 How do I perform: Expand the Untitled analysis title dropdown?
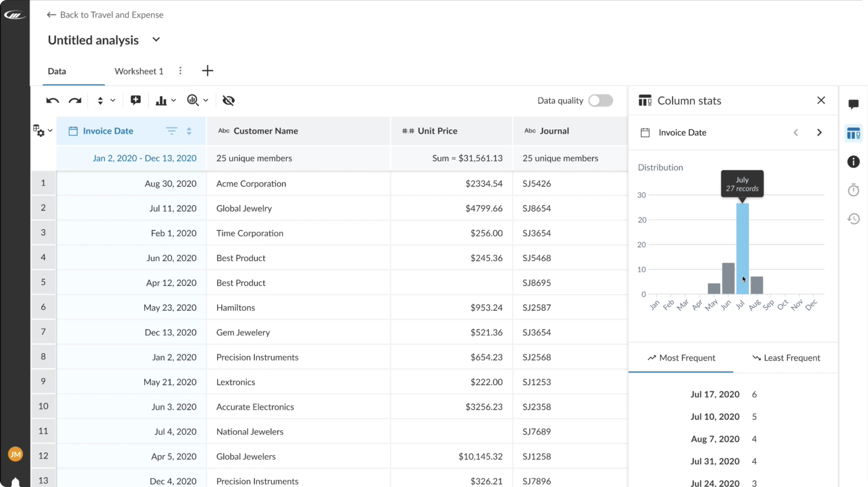[156, 40]
